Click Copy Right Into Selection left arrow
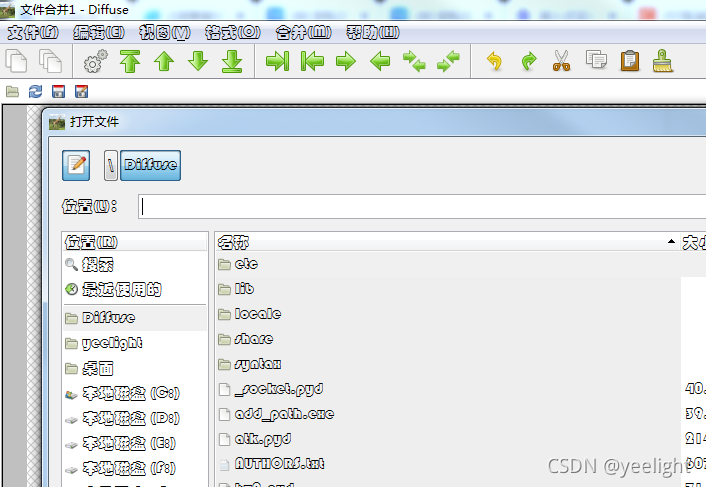 point(380,61)
